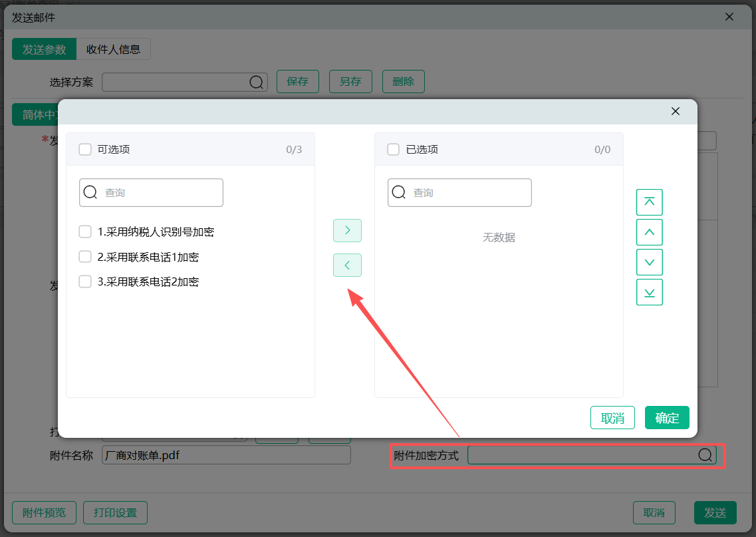Viewport: 756px width, 537px height.
Task: Switch to 收件人信息 tab
Action: coord(114,49)
